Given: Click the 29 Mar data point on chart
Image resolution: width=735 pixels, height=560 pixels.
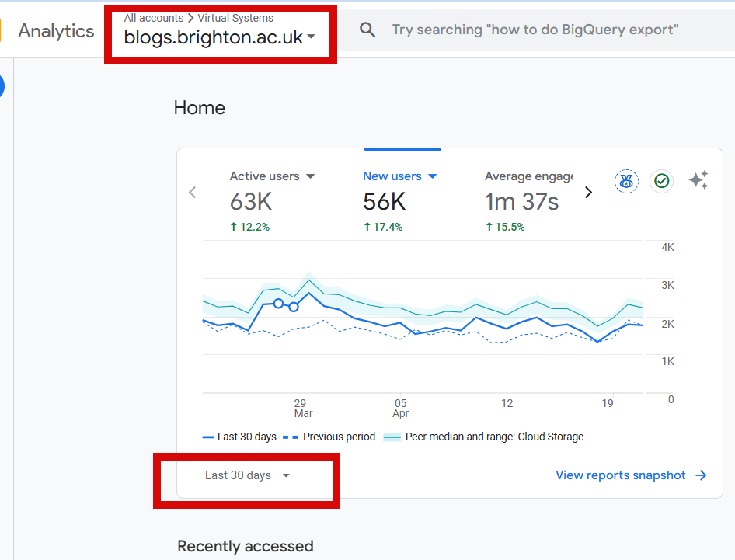Looking at the screenshot, I should [x=294, y=307].
